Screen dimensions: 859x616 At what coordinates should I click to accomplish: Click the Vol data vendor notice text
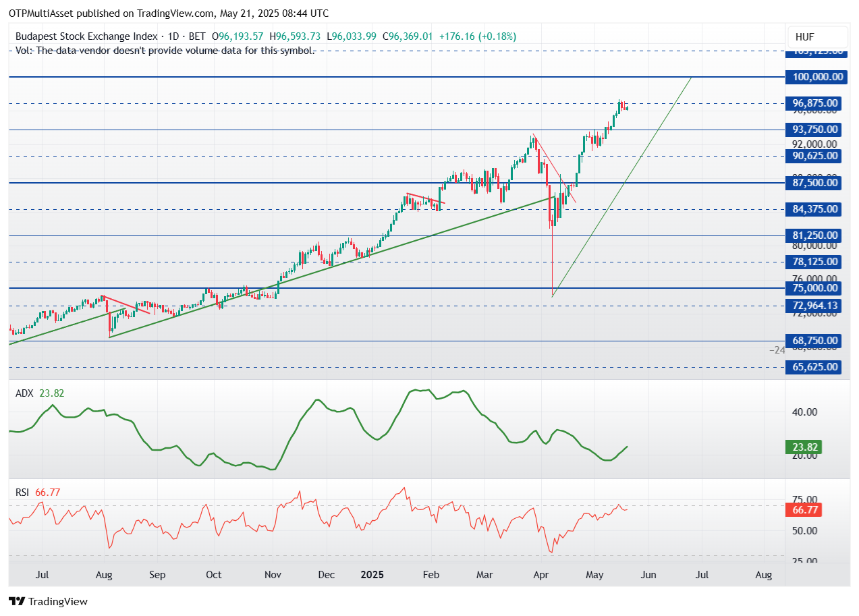coord(165,51)
